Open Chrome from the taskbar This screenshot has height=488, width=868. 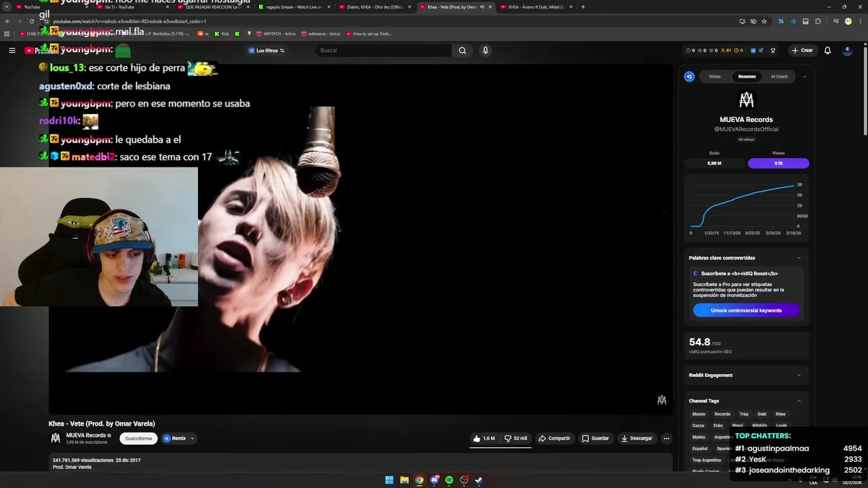pyautogui.click(x=419, y=480)
